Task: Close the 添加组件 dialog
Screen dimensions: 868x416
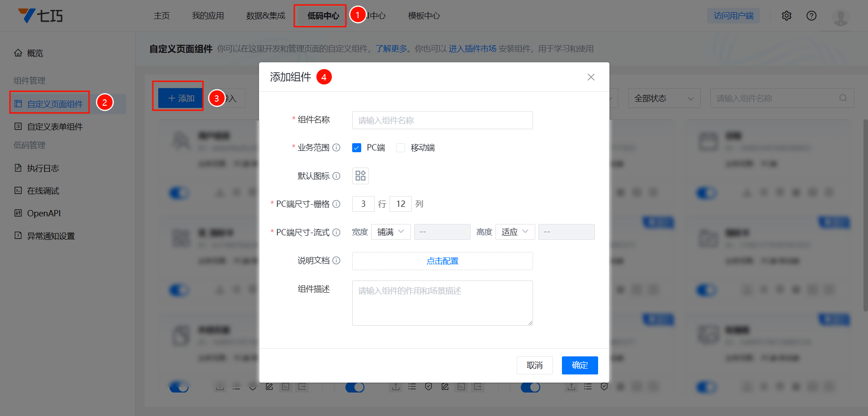Action: click(x=591, y=77)
